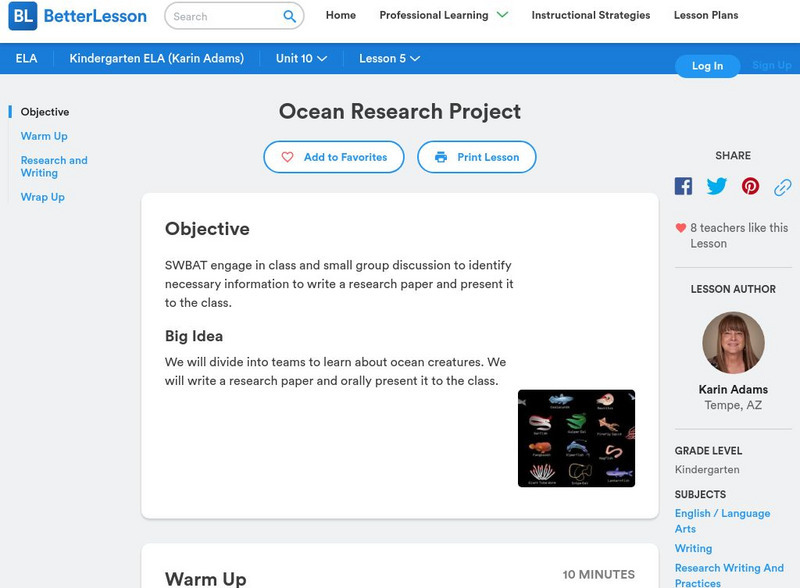Image resolution: width=800 pixels, height=588 pixels.
Task: Click the Big Idea heading
Action: tap(194, 336)
